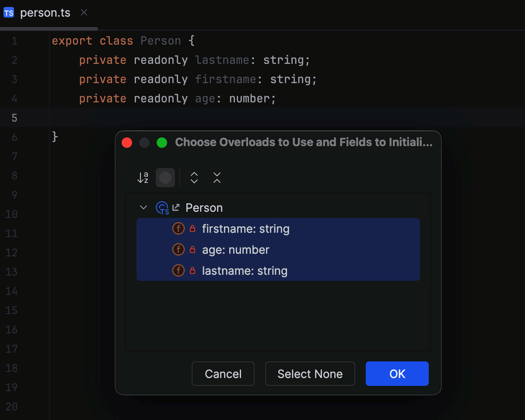Click the chevron beside Person
This screenshot has width=525, height=420.
pos(143,207)
